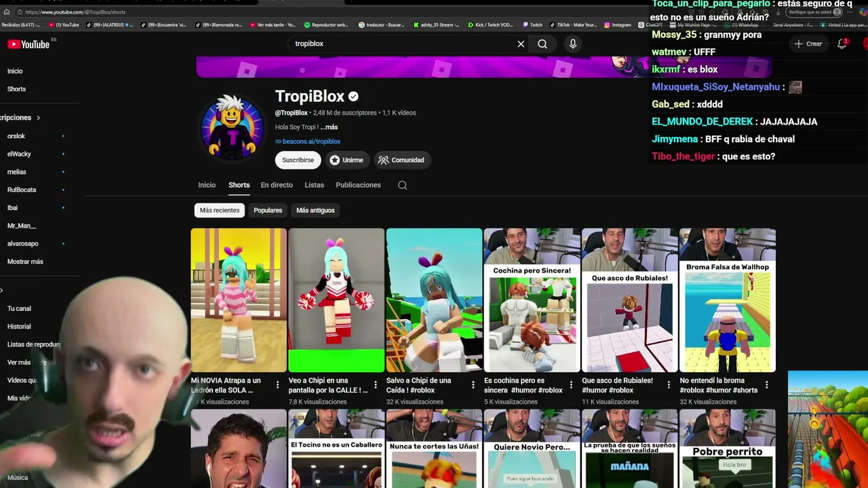Click the Crear button

808,44
